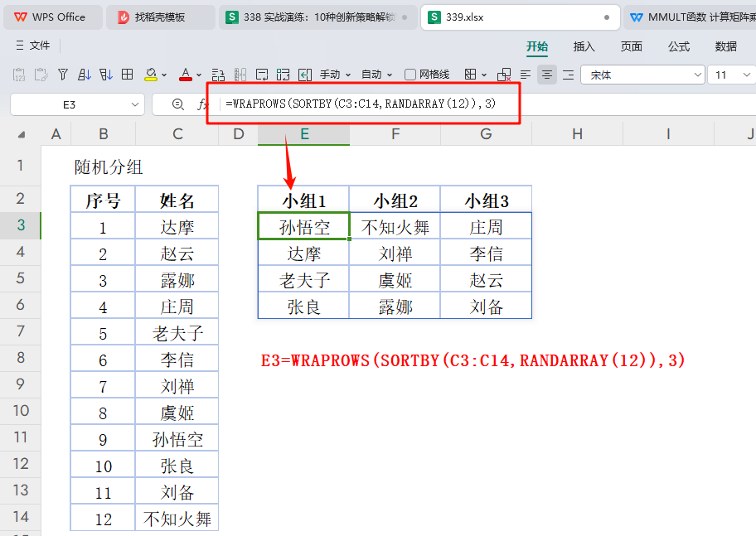Image resolution: width=756 pixels, height=536 pixels.
Task: Sort ascending with the A-down arrow icon
Action: (85, 75)
